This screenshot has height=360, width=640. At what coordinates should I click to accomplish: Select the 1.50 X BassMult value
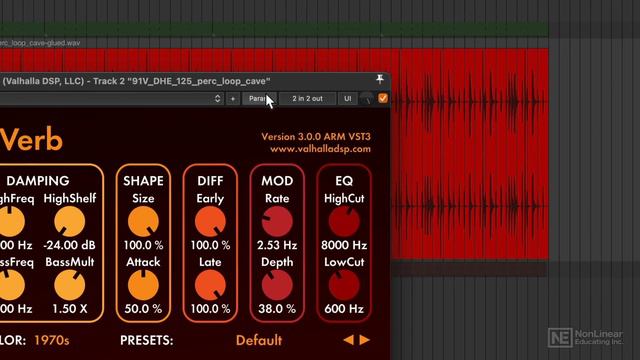(70, 309)
